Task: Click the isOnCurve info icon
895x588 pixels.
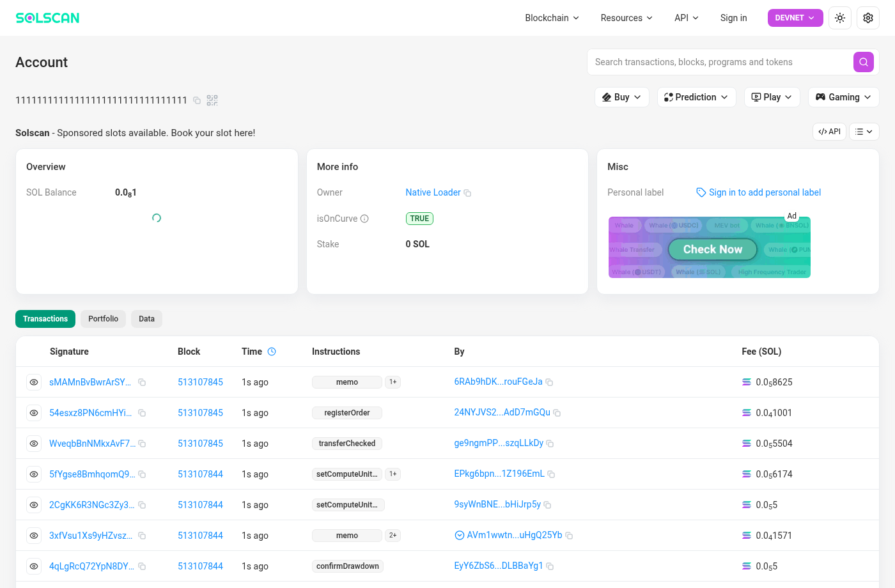Action: pyautogui.click(x=364, y=219)
